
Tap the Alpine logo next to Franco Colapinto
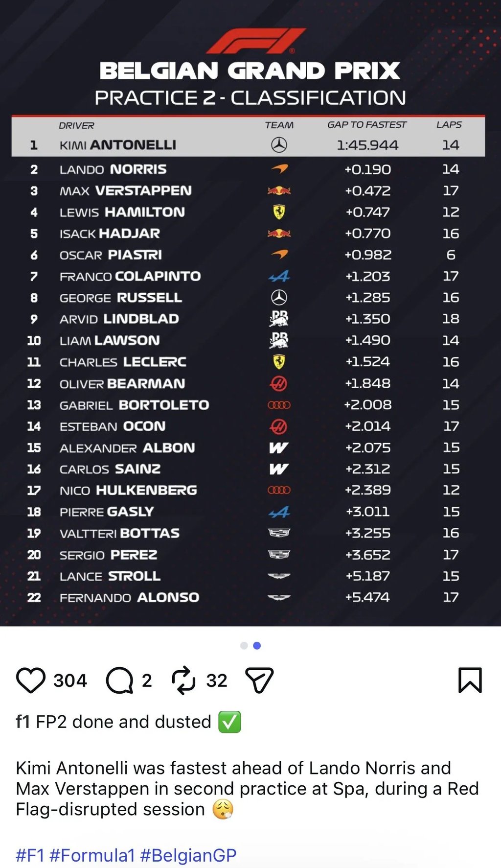279,277
